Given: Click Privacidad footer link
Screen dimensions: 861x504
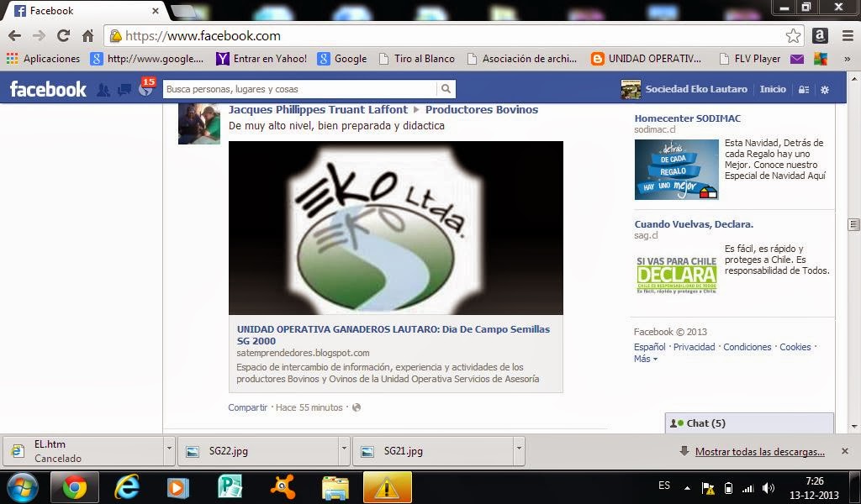Looking at the screenshot, I should pyautogui.click(x=694, y=347).
